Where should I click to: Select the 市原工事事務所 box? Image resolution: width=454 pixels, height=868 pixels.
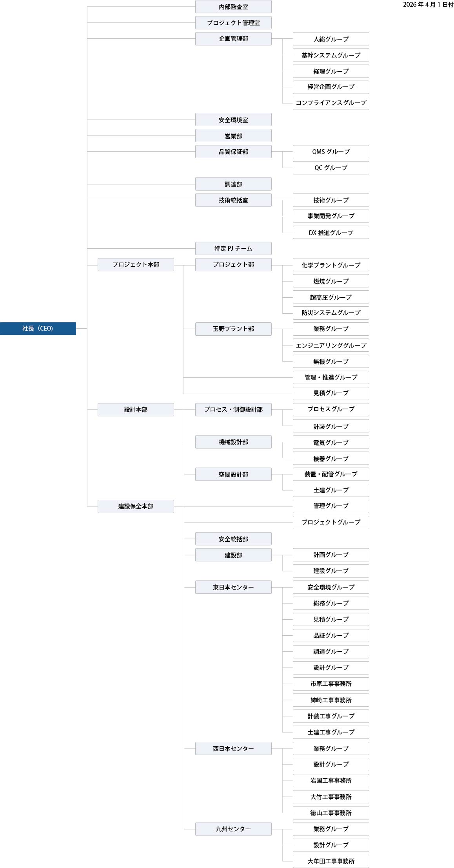tap(331, 684)
